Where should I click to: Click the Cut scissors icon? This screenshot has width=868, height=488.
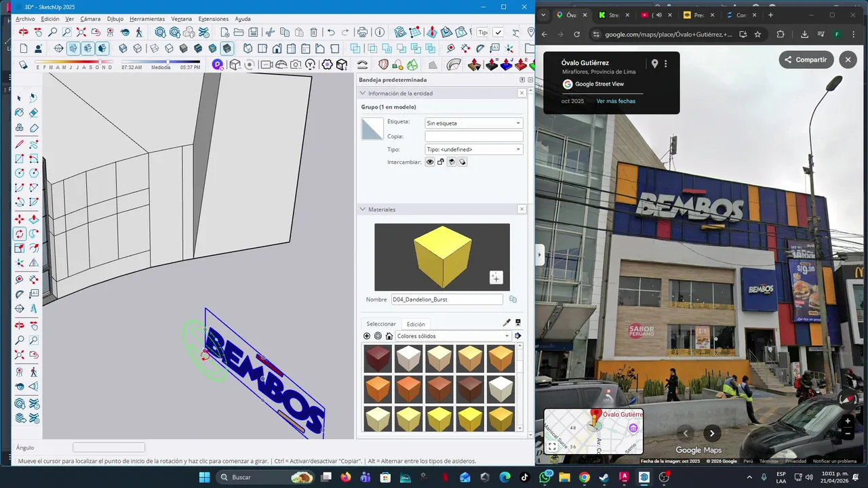point(270,32)
